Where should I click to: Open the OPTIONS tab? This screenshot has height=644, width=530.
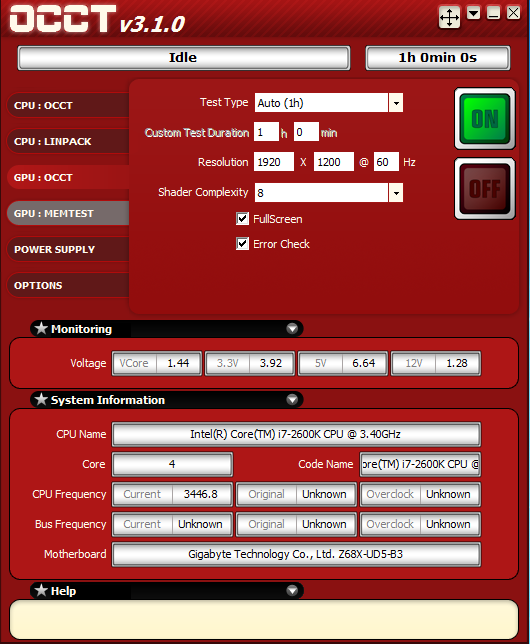tap(69, 285)
